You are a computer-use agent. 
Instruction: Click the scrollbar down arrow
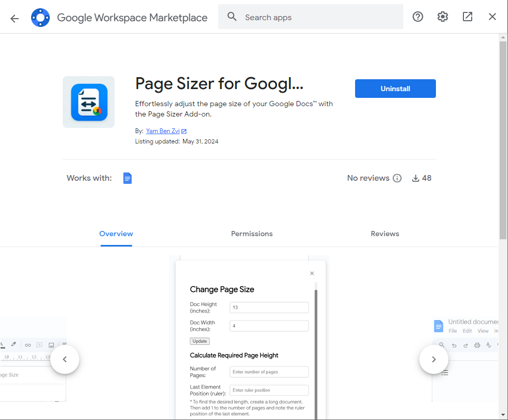coord(503,415)
